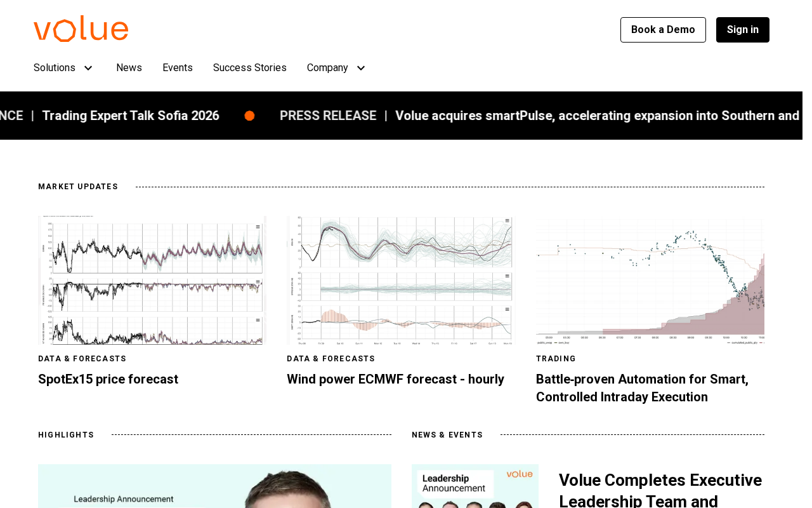Click the TRADING category label
This screenshot has width=812, height=508.
coord(556,359)
